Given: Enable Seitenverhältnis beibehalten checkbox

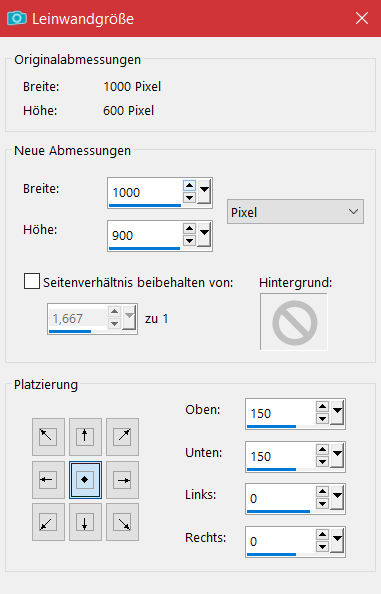Looking at the screenshot, I should [32, 281].
